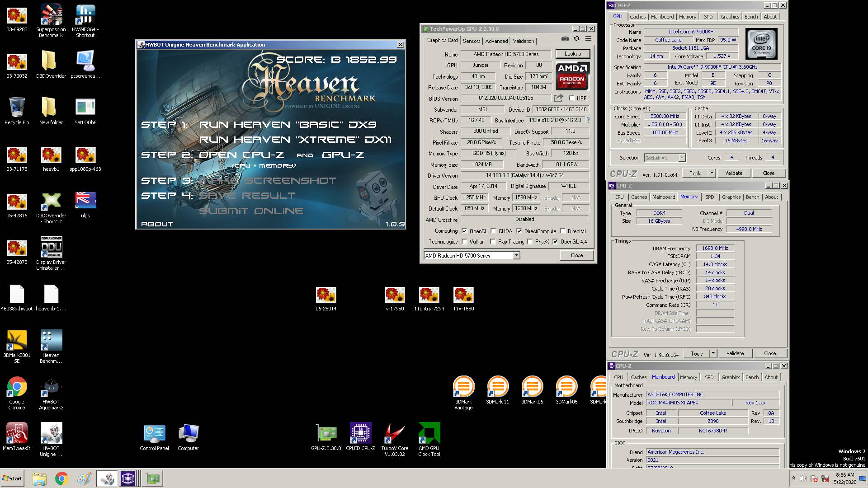Switch to the Sensors tab in GPU-Z
This screenshot has width=868, height=488.
[472, 41]
